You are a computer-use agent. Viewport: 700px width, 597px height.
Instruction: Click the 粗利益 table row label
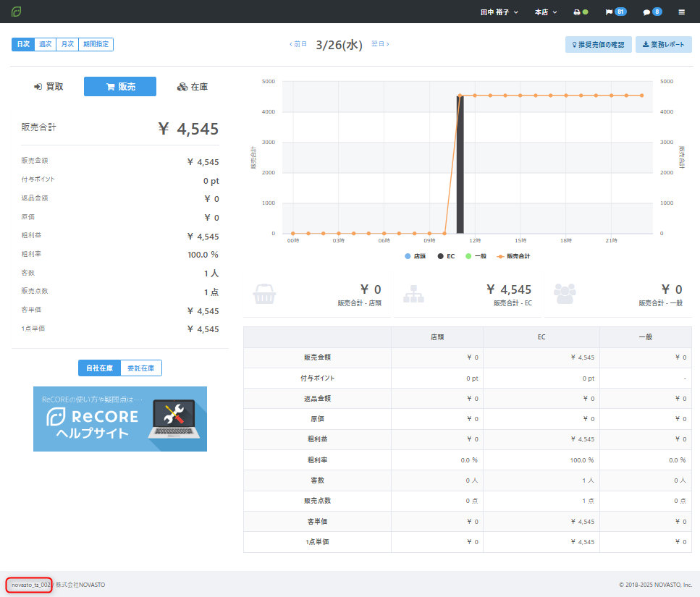pos(317,439)
